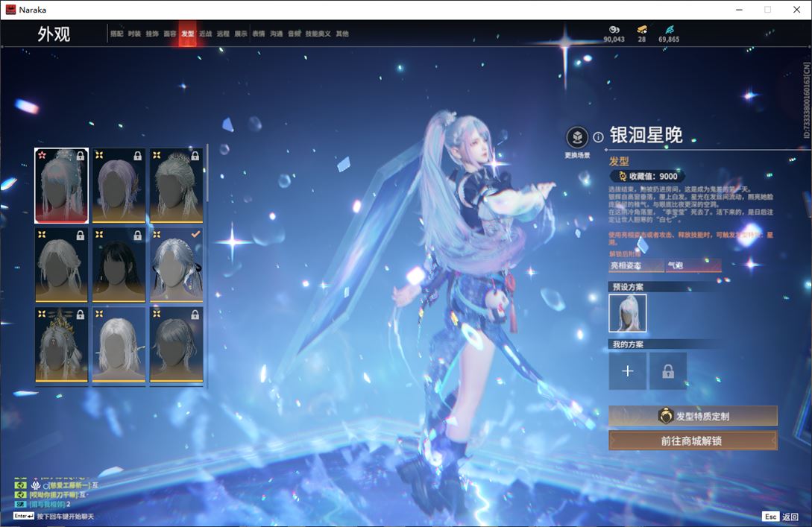812x527 pixels.
Task: Open the 表情 tab
Action: tap(259, 34)
